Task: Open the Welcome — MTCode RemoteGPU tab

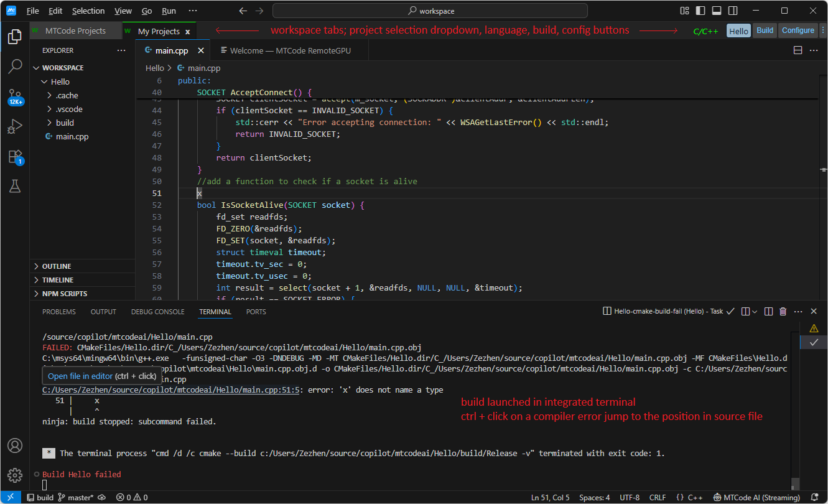Action: coord(290,50)
